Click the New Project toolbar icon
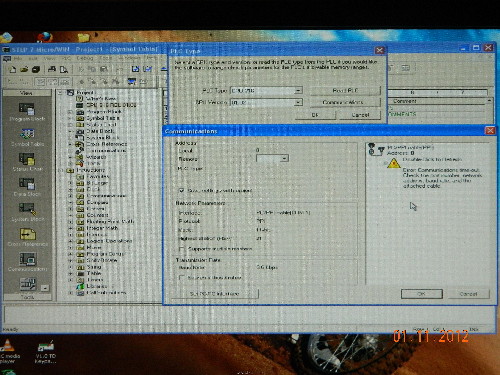Screen dimensions: 500x375 click(13, 69)
